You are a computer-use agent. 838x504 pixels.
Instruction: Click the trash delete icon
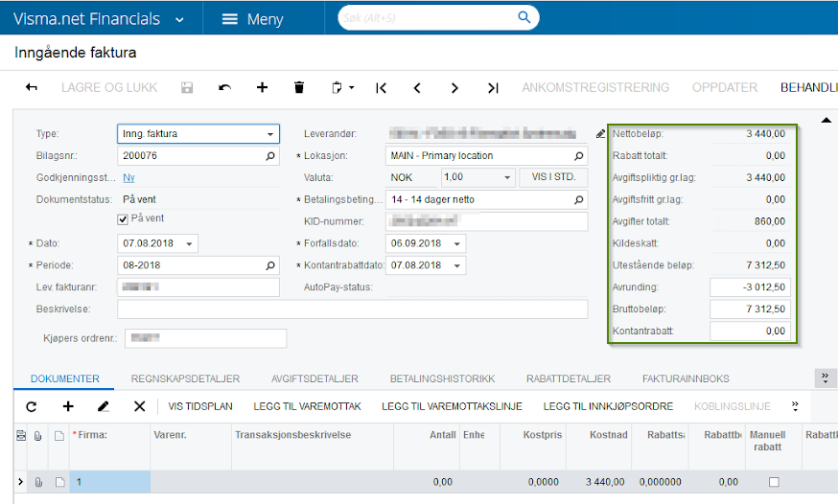pyautogui.click(x=299, y=87)
